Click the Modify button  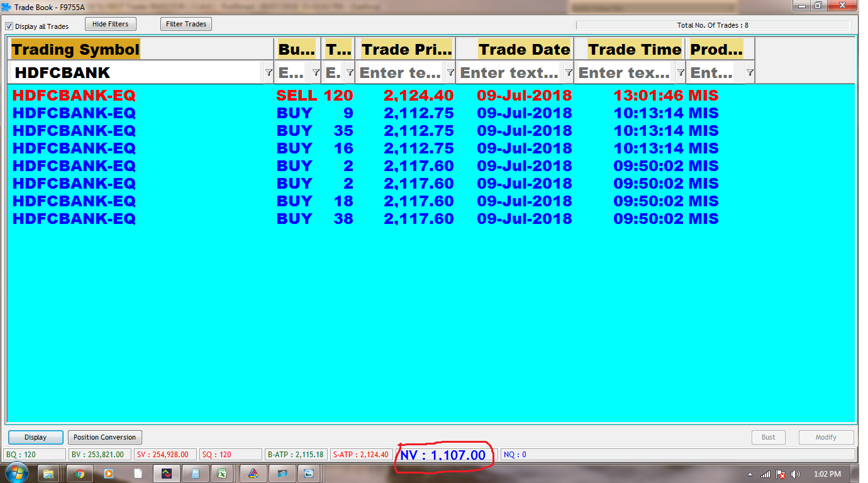(x=826, y=437)
